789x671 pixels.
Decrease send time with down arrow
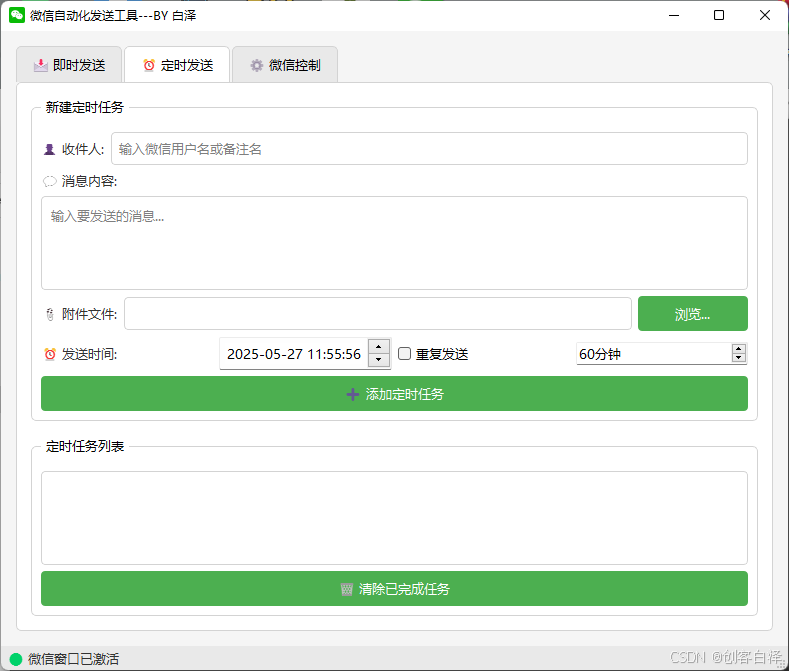tap(378, 360)
